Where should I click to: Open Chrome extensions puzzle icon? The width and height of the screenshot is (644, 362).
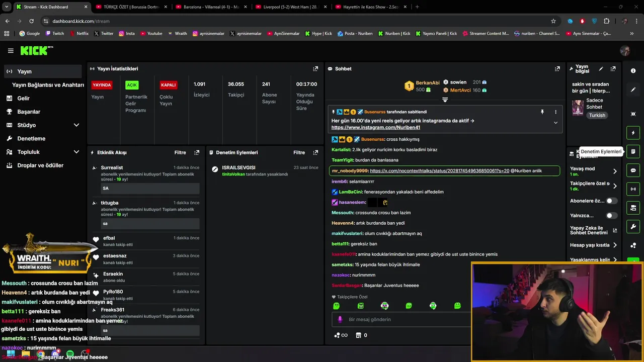pos(606,21)
